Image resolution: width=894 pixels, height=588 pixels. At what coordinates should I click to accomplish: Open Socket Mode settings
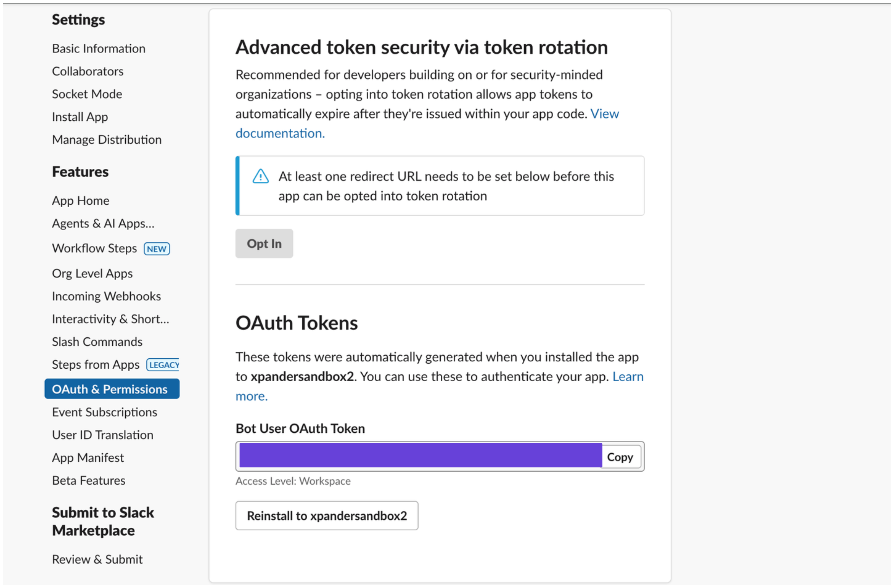tap(87, 94)
